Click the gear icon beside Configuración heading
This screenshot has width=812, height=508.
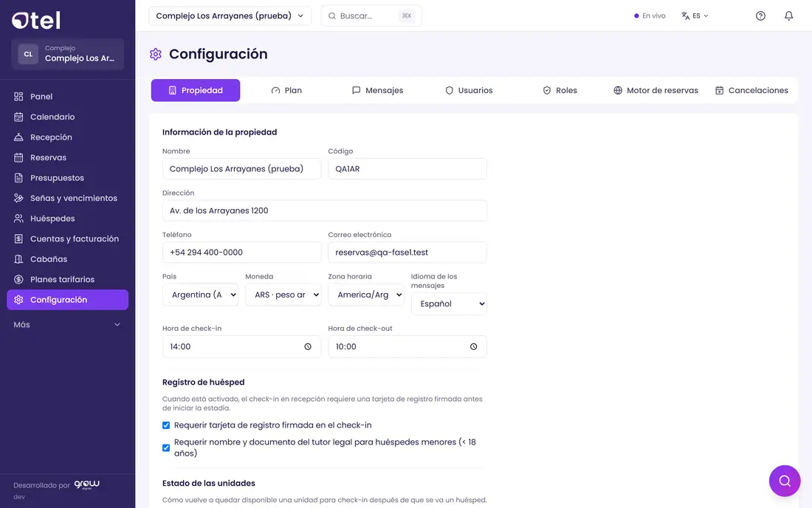coord(156,54)
